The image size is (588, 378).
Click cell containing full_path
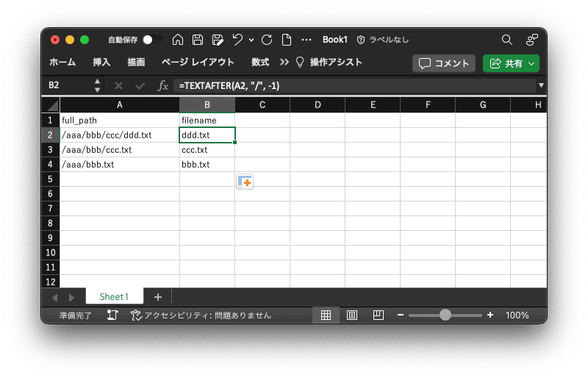point(120,120)
